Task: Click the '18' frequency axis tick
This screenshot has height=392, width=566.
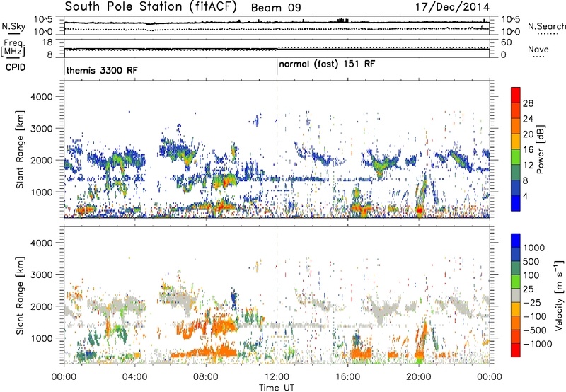Action: (x=47, y=42)
